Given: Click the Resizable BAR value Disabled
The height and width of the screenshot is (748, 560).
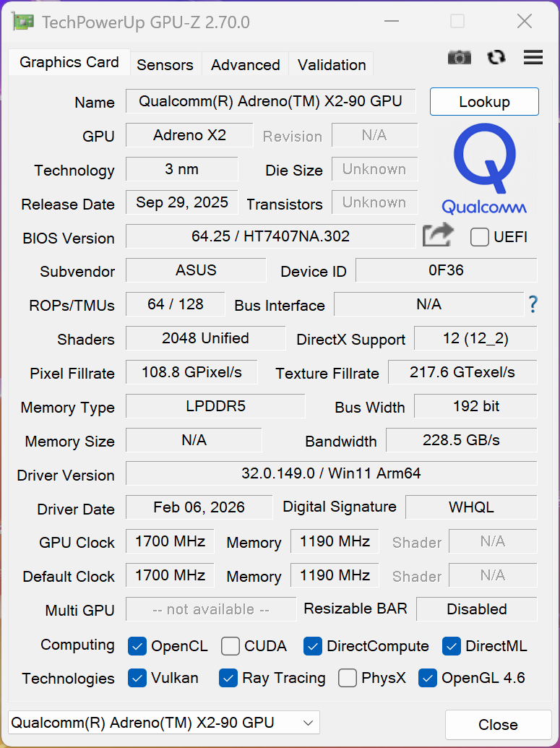Looking at the screenshot, I should [x=476, y=609].
